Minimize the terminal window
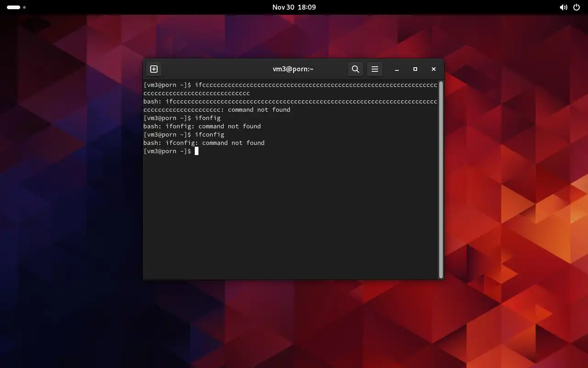This screenshot has width=588, height=368. point(397,69)
